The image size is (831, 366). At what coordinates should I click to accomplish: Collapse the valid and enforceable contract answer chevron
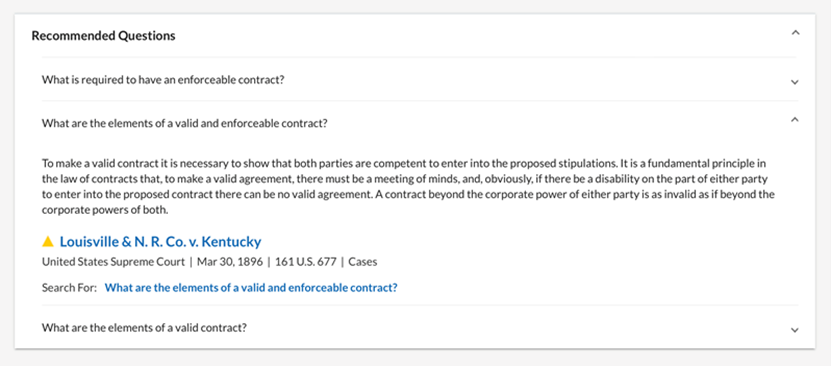(x=794, y=120)
